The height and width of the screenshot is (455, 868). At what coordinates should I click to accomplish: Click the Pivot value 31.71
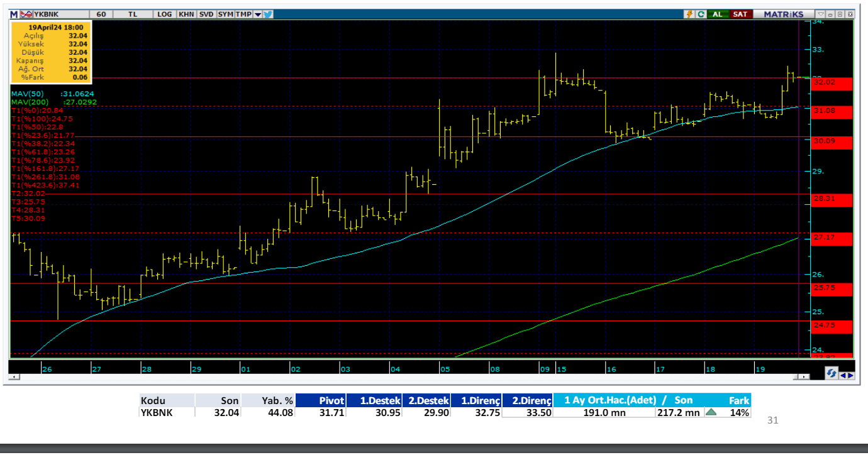[333, 413]
